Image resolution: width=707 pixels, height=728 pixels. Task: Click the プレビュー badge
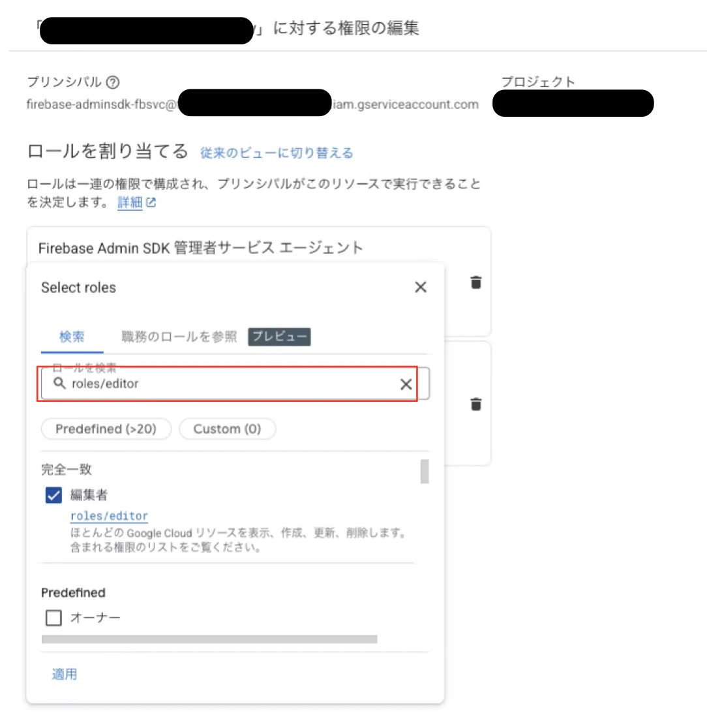(279, 337)
